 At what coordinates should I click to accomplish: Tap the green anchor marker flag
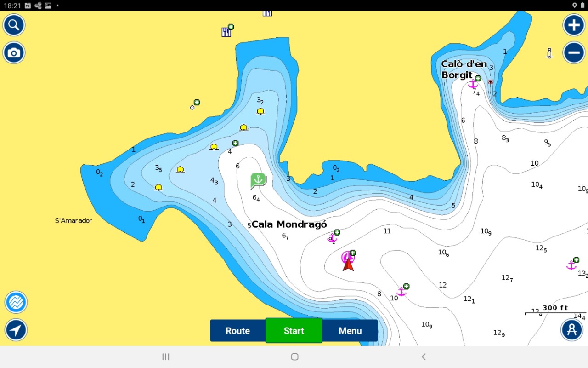pos(258,180)
